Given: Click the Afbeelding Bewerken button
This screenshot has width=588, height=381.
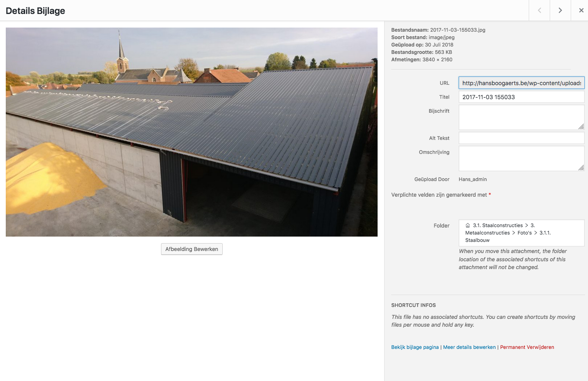Looking at the screenshot, I should (192, 249).
